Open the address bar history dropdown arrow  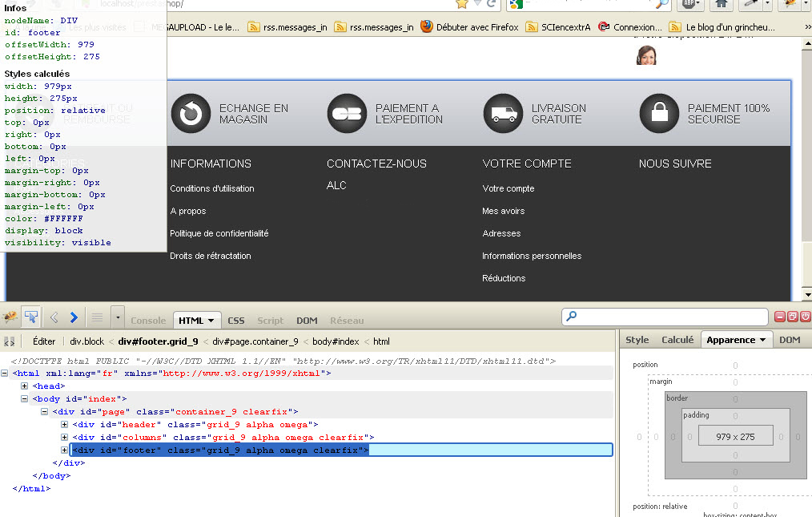tap(477, 4)
